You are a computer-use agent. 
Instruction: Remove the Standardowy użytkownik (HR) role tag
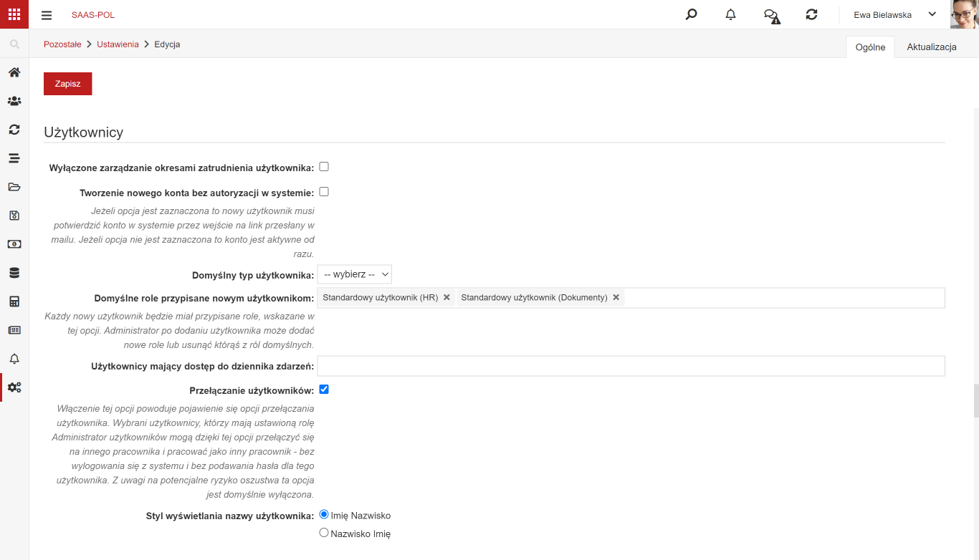[446, 297]
